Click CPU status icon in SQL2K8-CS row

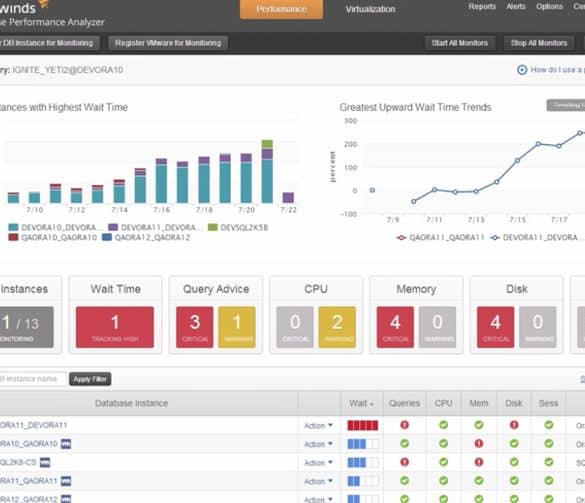click(443, 462)
